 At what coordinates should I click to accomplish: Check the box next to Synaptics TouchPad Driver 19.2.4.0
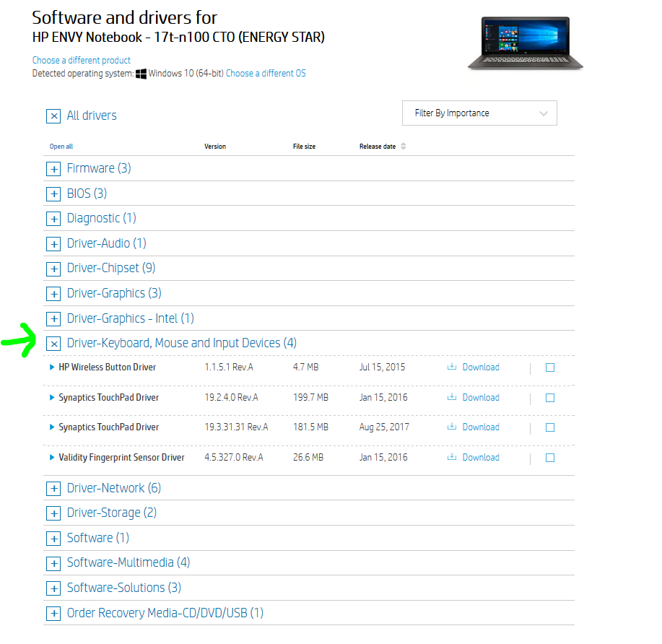550,397
